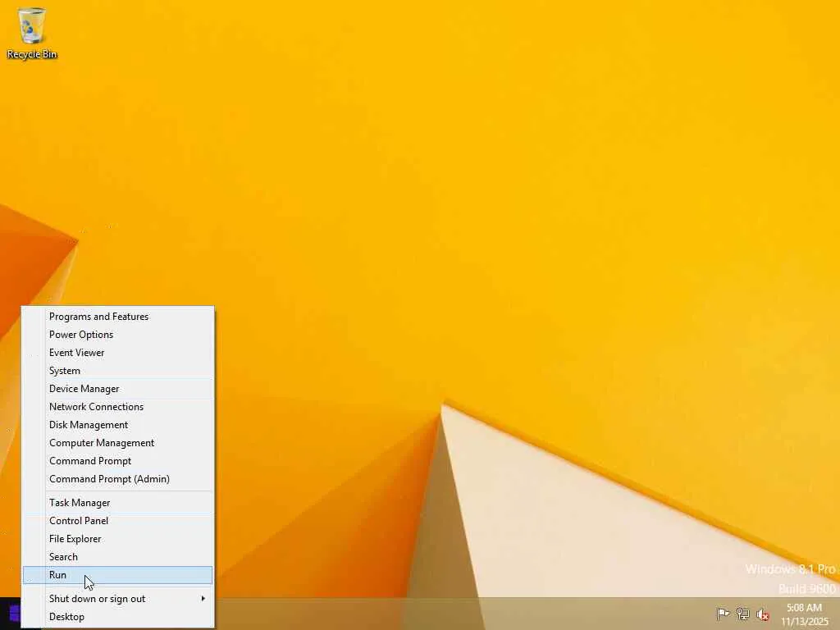
Task: Launch File Explorer from menu
Action: [x=117, y=539]
